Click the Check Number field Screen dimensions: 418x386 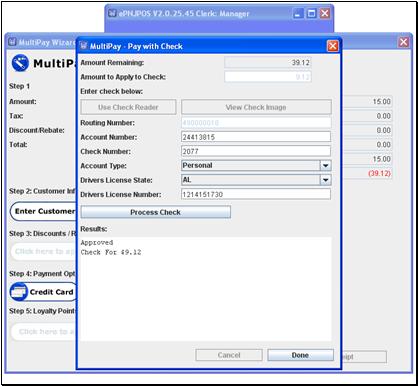click(x=256, y=151)
